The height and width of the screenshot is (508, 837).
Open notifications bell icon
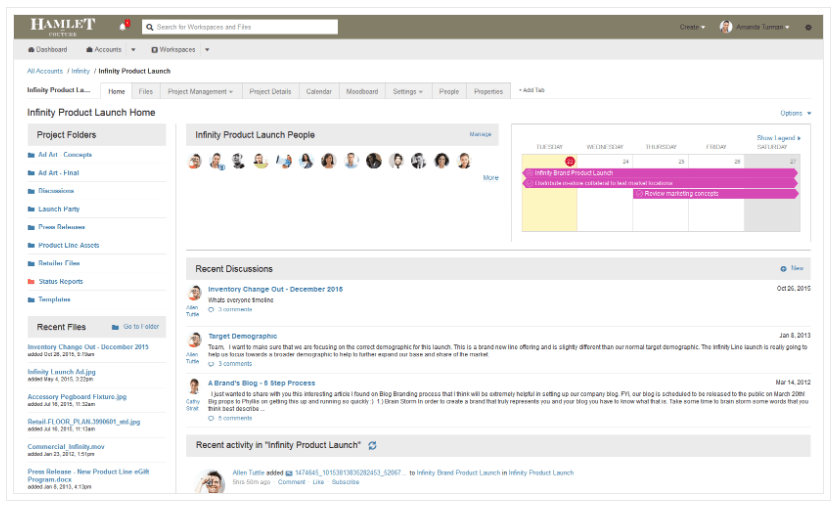click(124, 26)
